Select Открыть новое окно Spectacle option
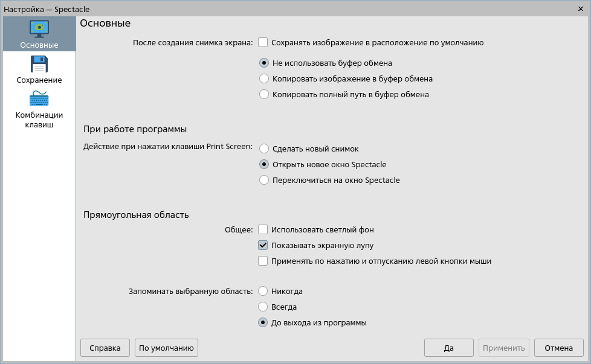 tap(263, 164)
